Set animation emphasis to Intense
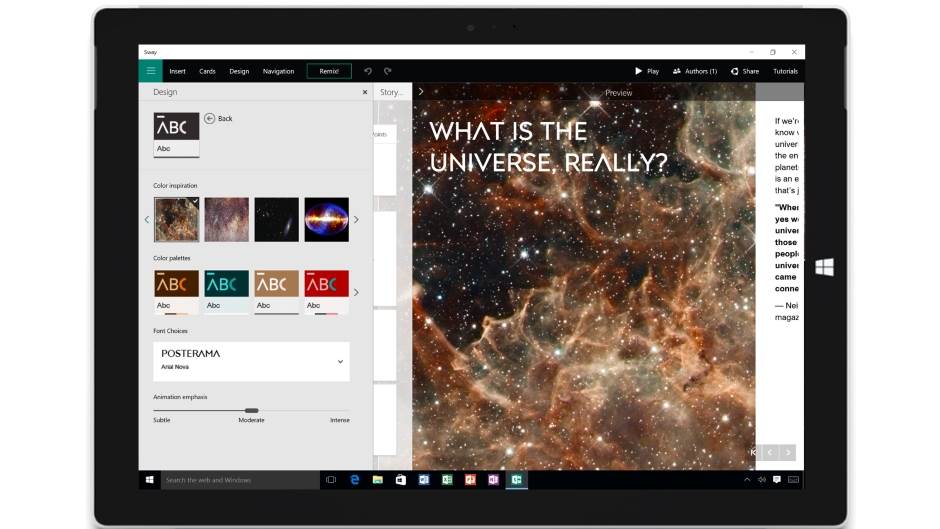The image size is (940, 529). pyautogui.click(x=340, y=420)
